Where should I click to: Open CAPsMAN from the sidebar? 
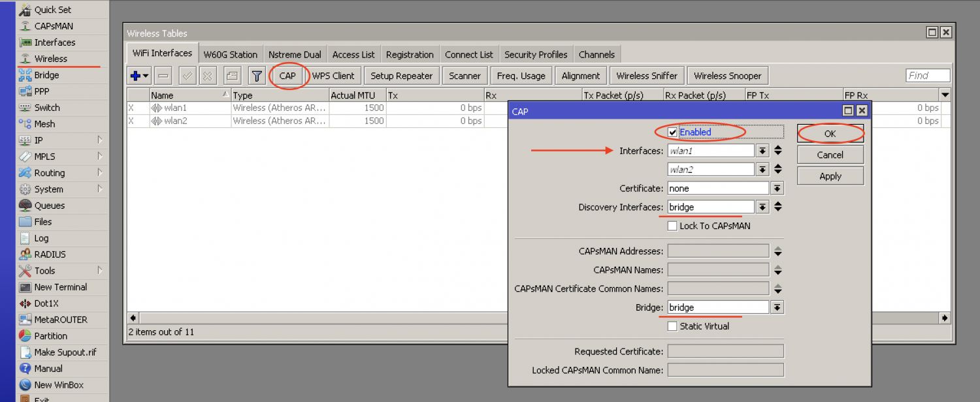coord(53,26)
